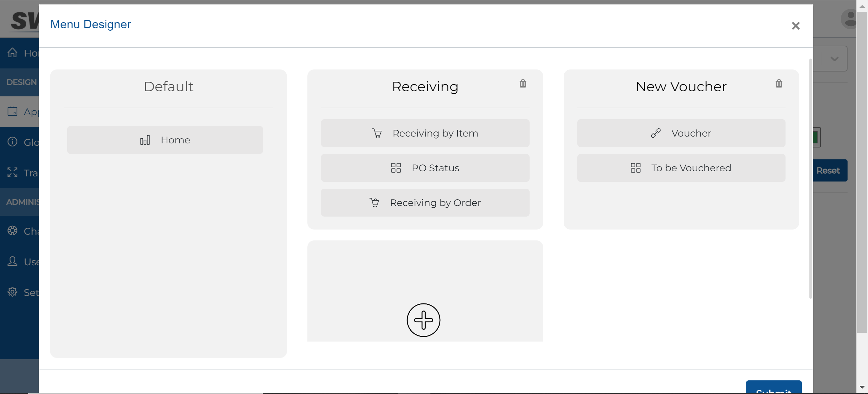Click the dialog's vertical scrollbar

[x=810, y=179]
